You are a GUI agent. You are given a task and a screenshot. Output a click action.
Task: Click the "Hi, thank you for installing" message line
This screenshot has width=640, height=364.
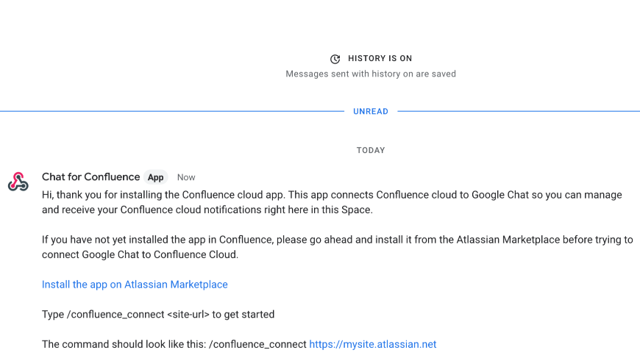[x=332, y=195]
